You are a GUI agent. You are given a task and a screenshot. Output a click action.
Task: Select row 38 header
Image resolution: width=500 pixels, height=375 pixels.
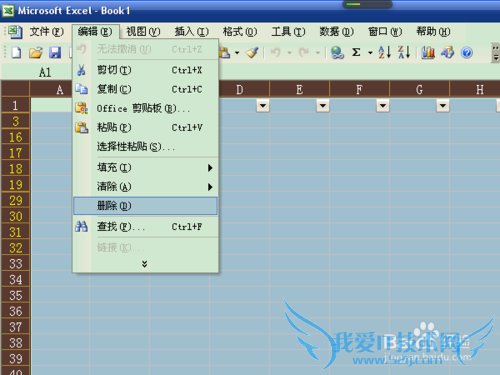click(15, 343)
